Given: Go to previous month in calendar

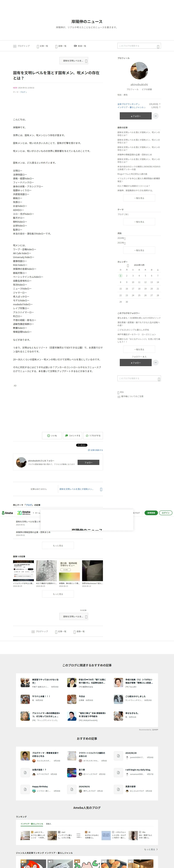Looking at the screenshot, I should tap(128, 265).
